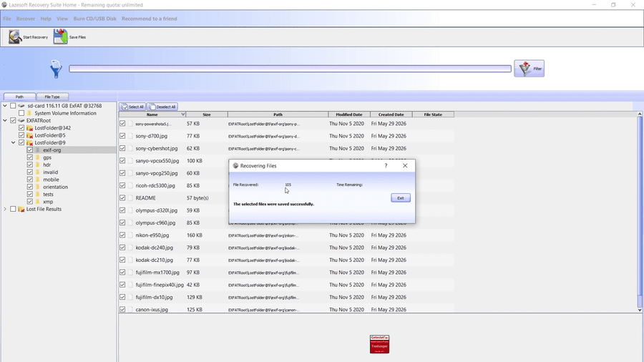Toggle System Volume Information checkbox

(x=21, y=113)
